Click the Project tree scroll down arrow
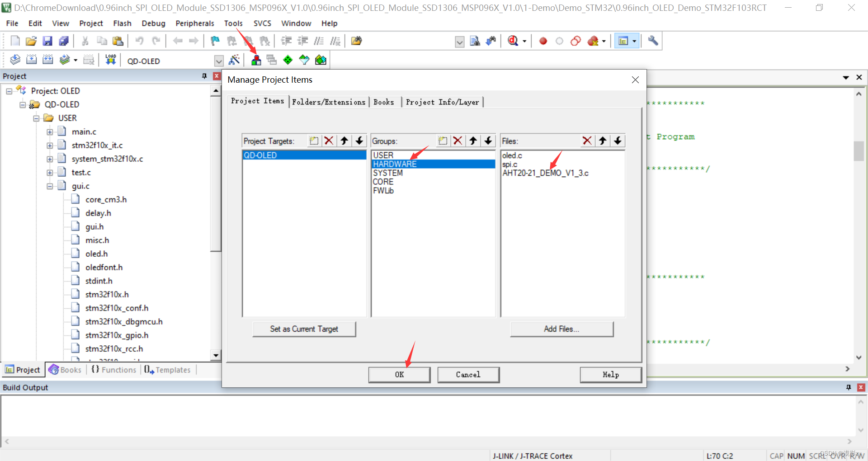The image size is (868, 461). tap(216, 355)
